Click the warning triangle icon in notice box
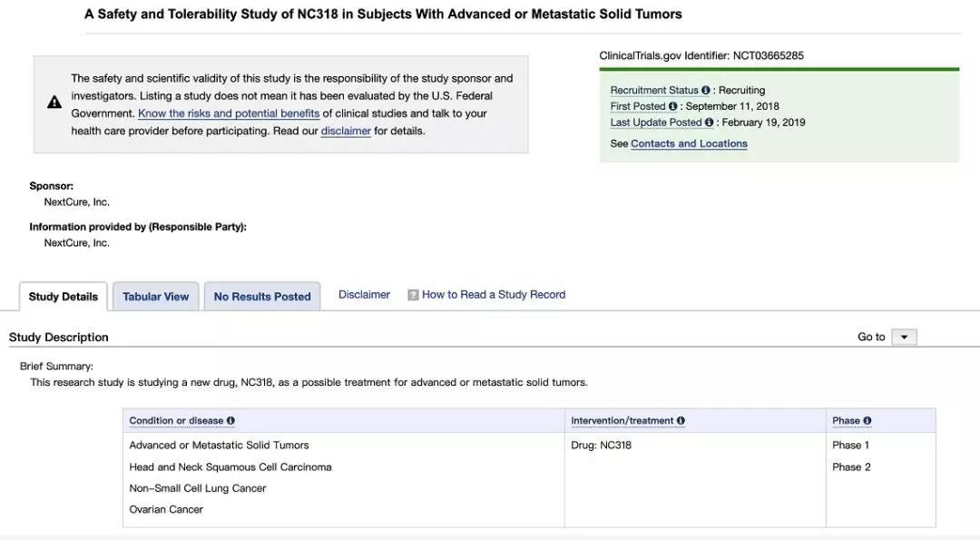The width and height of the screenshot is (980, 540). click(54, 103)
